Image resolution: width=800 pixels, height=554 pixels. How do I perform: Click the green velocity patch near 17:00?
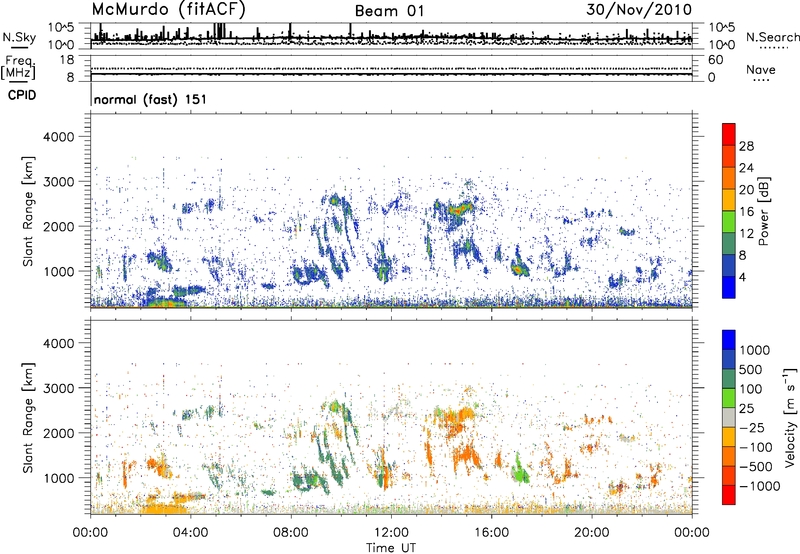click(520, 470)
